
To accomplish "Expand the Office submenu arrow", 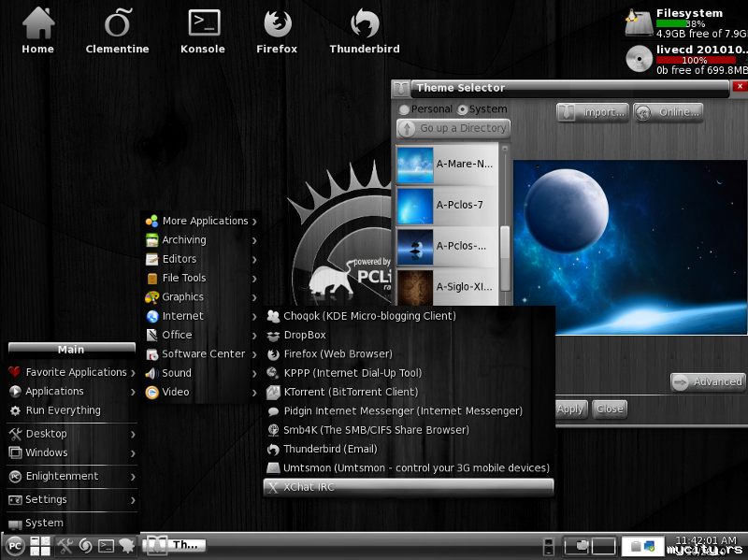I will pyautogui.click(x=254, y=336).
